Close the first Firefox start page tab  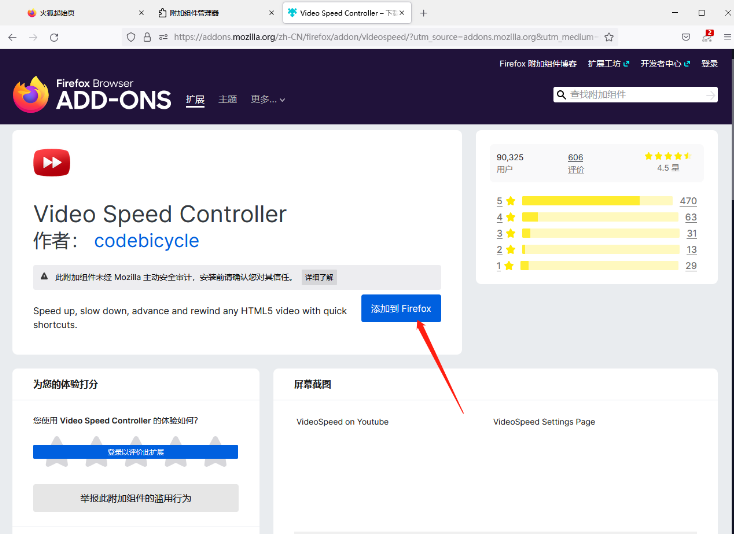coord(141,13)
